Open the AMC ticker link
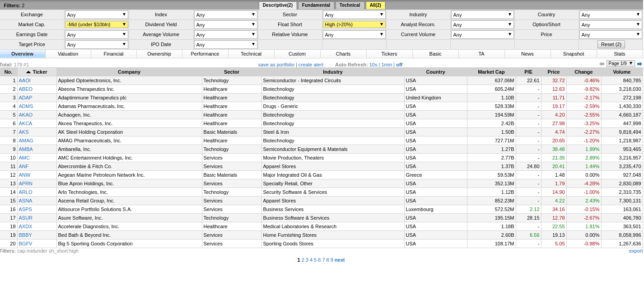644x282 pixels. tap(24, 158)
